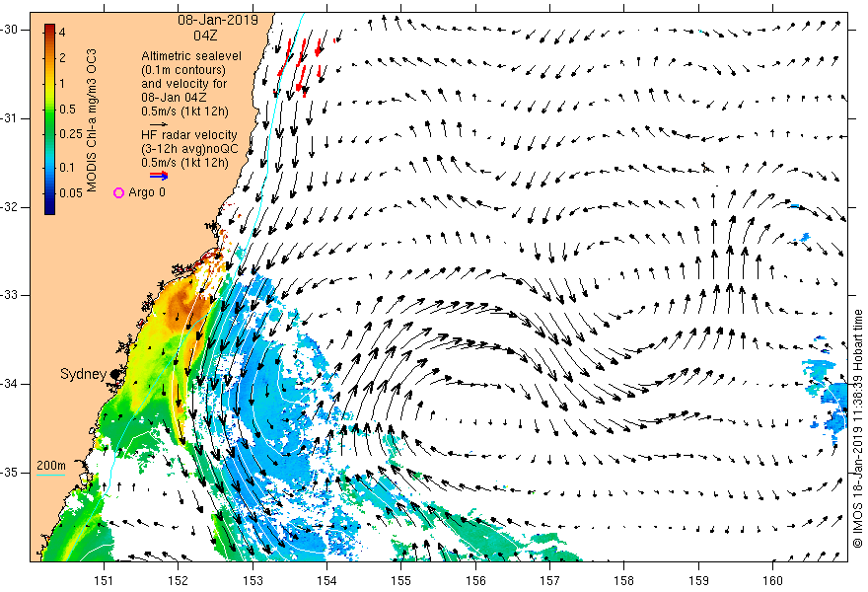Viewport: 868px width, 592px height.
Task: Click the red HF radar vectors cluster
Action: click(x=302, y=65)
